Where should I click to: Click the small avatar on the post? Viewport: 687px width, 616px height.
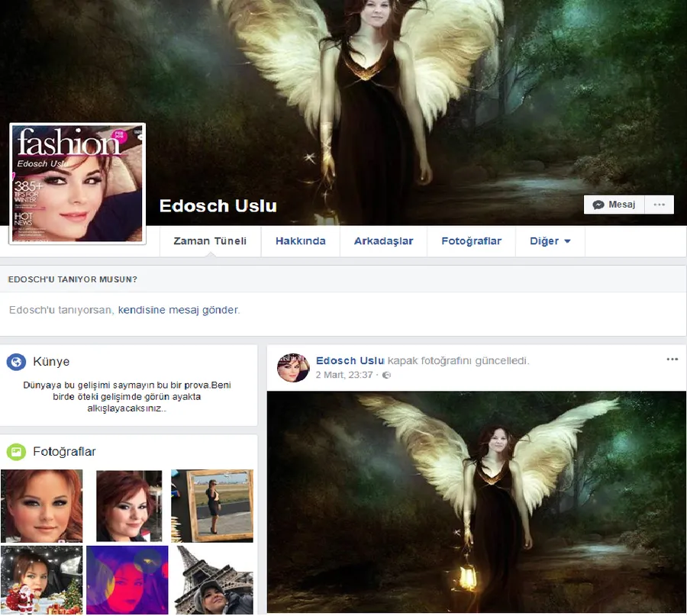click(x=292, y=367)
